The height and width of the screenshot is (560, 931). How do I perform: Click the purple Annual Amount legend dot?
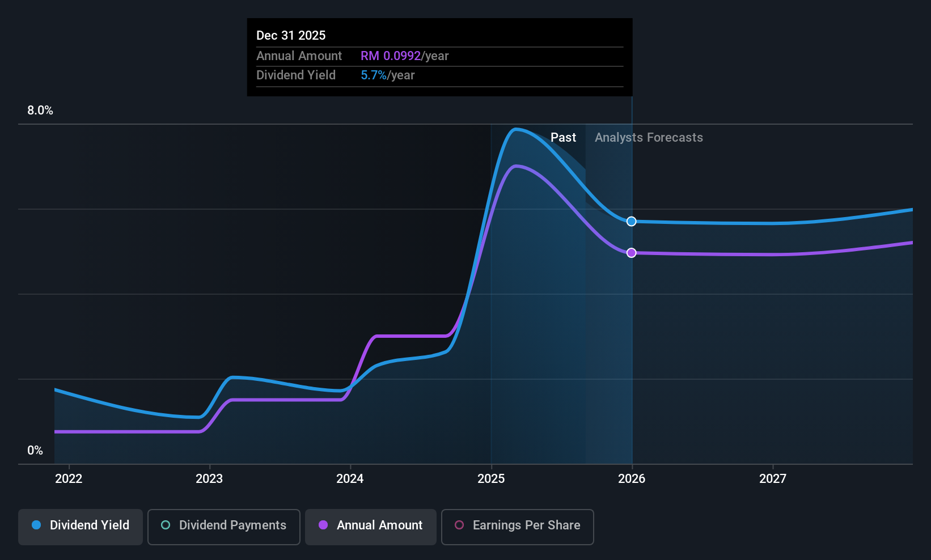pos(323,525)
